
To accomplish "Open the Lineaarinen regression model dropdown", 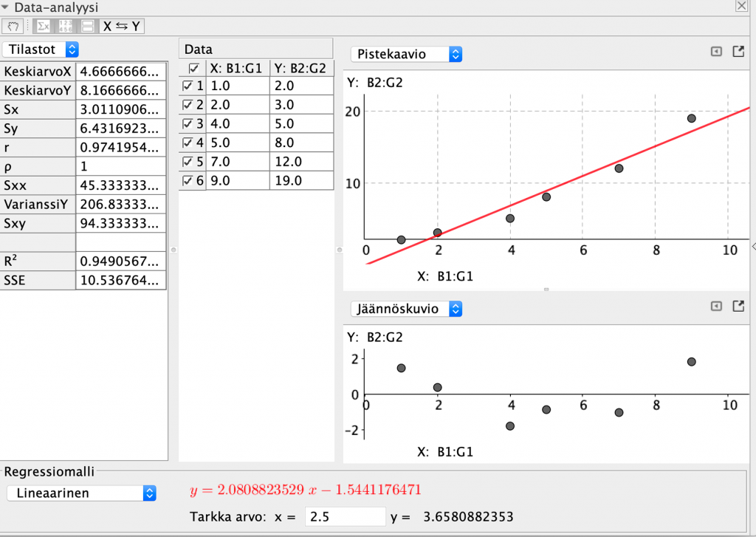I will pyautogui.click(x=81, y=493).
